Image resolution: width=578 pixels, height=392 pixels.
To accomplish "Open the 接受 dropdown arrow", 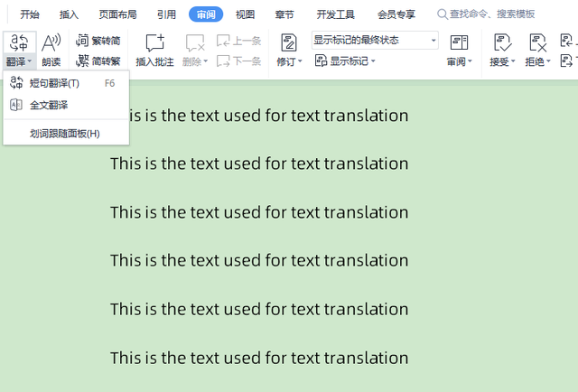I will [x=513, y=61].
